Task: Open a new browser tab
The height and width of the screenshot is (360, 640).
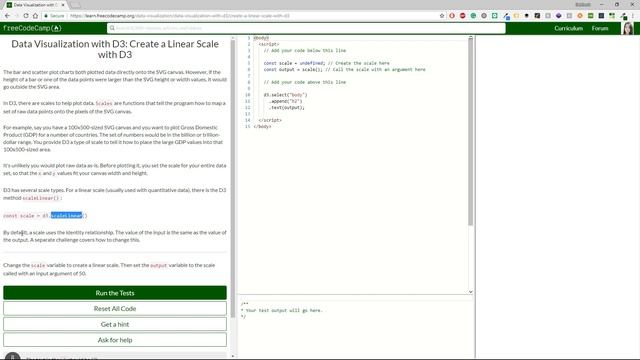Action: (75, 5)
